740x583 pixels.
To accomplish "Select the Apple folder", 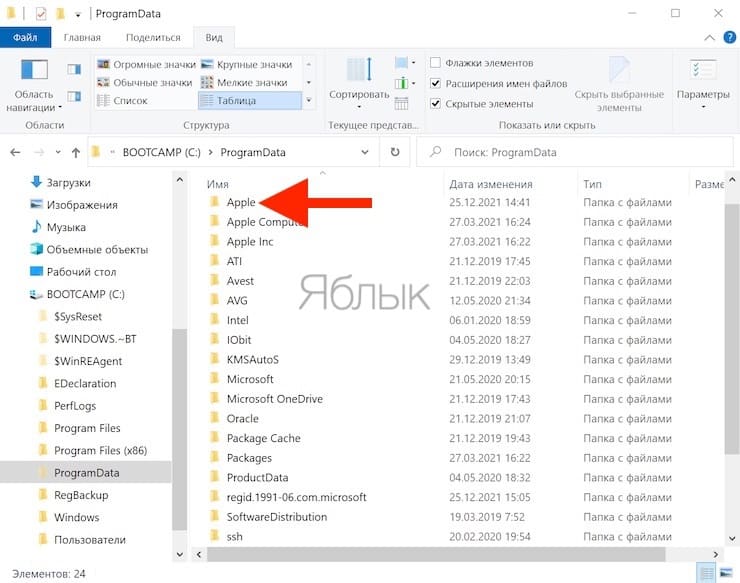I will click(241, 203).
